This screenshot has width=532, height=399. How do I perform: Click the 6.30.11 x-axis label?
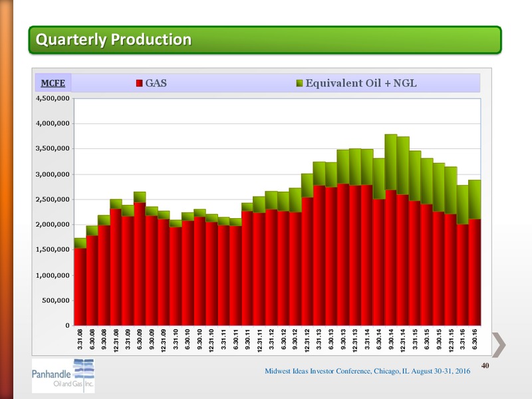coord(235,339)
